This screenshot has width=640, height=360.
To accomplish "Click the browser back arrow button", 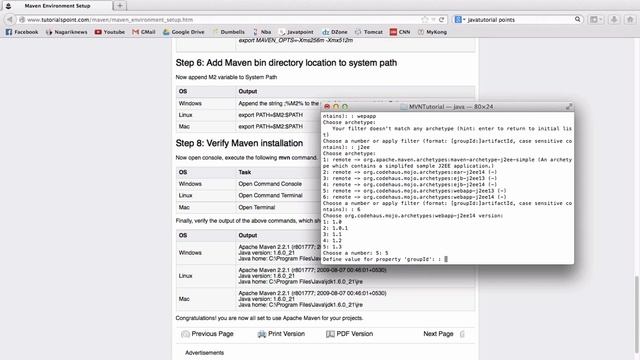I will (x=9, y=19).
